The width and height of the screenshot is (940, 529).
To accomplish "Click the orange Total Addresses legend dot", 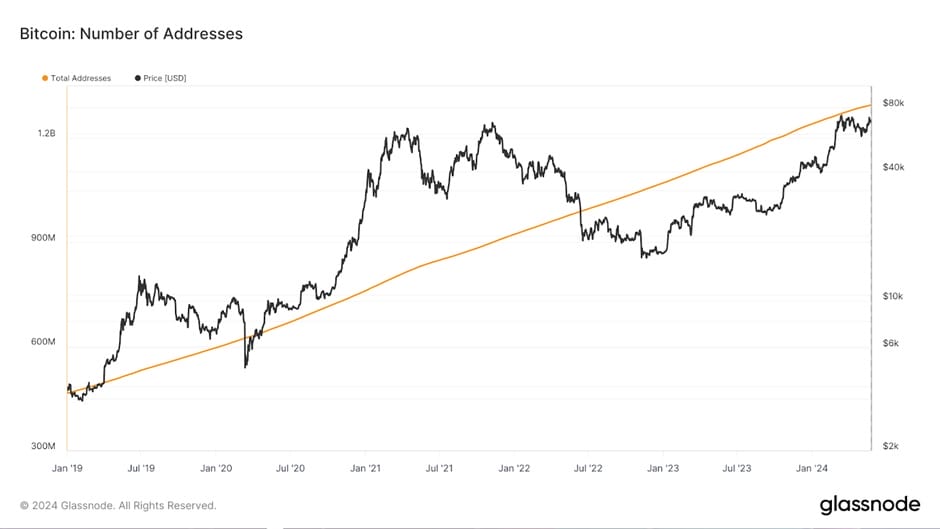I will (45, 78).
